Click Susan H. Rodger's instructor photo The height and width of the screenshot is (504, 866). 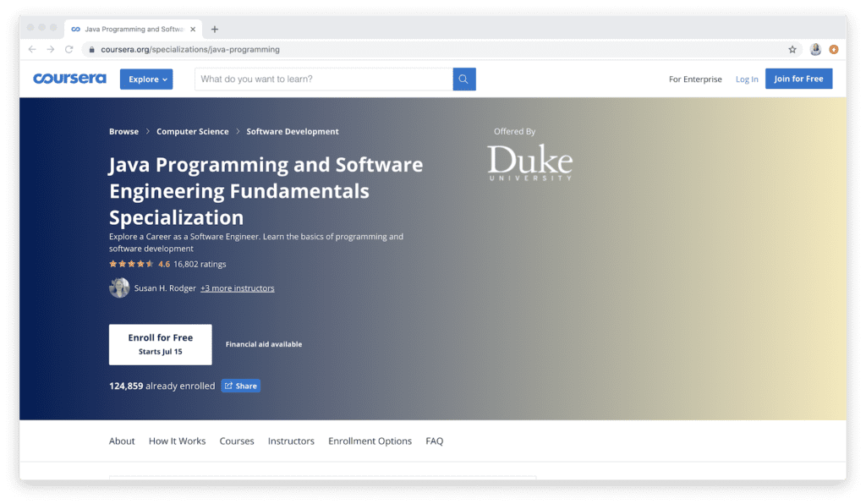point(119,288)
